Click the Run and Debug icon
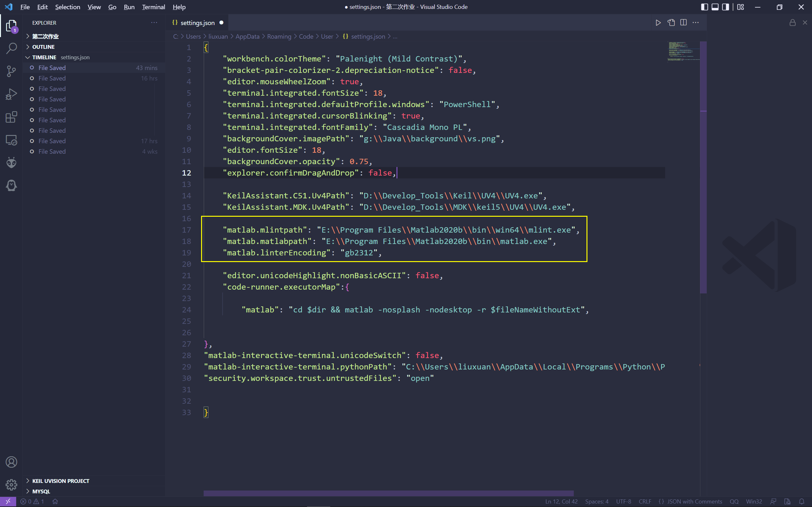The image size is (812, 507). [x=11, y=94]
